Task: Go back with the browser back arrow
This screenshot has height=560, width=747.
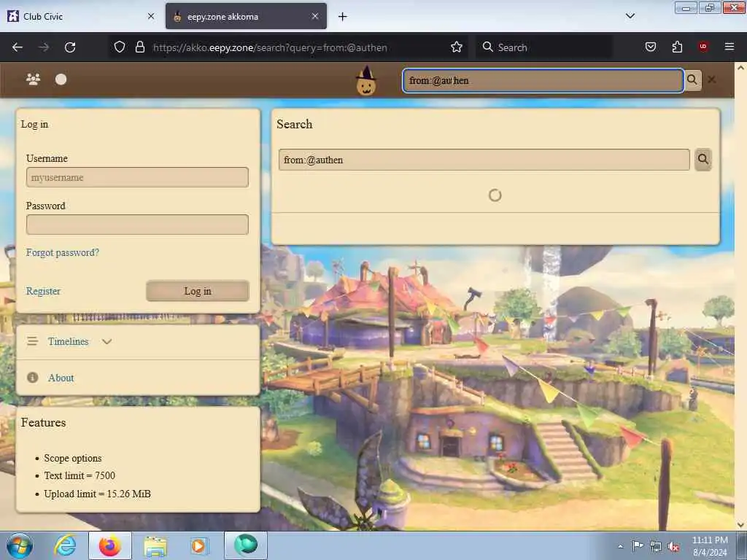Action: pyautogui.click(x=18, y=47)
